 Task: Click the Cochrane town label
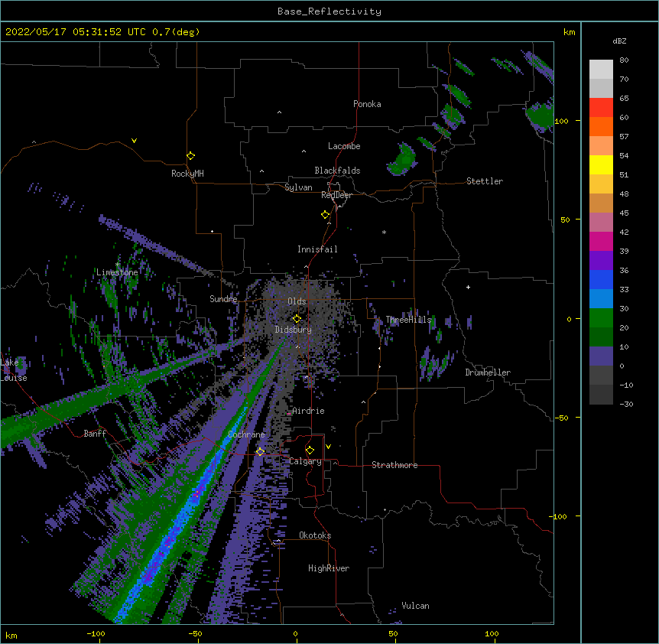pyautogui.click(x=246, y=434)
